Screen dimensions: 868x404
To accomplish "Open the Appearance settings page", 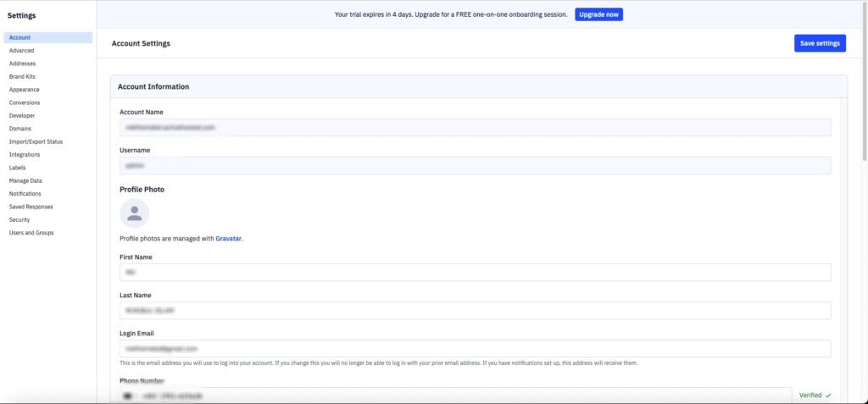I will [25, 90].
